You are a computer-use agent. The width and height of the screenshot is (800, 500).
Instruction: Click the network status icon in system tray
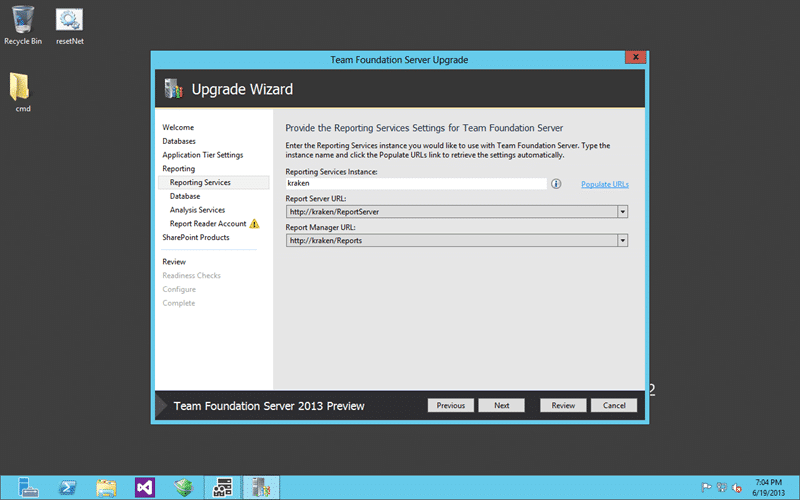coord(721,488)
